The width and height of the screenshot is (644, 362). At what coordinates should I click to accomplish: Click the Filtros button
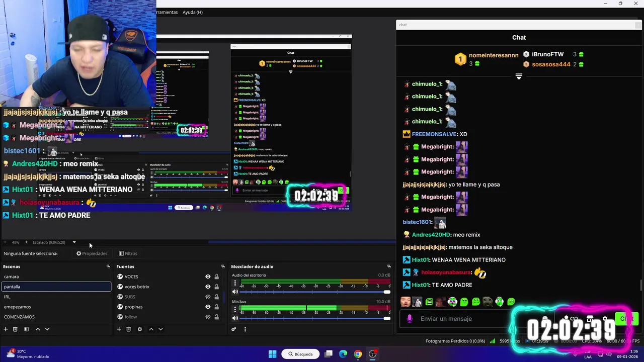click(x=128, y=253)
